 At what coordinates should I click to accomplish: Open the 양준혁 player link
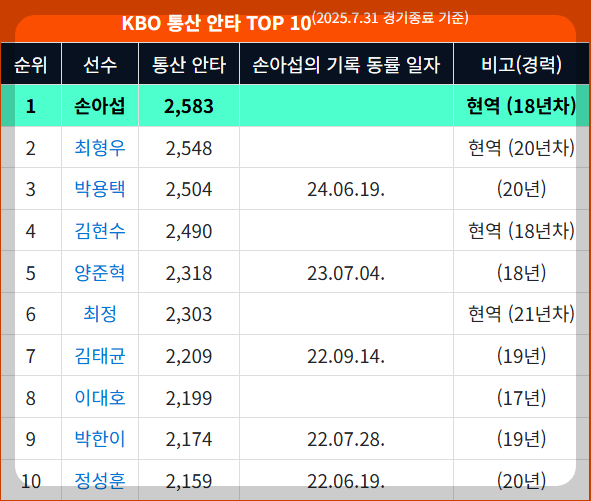pos(100,273)
